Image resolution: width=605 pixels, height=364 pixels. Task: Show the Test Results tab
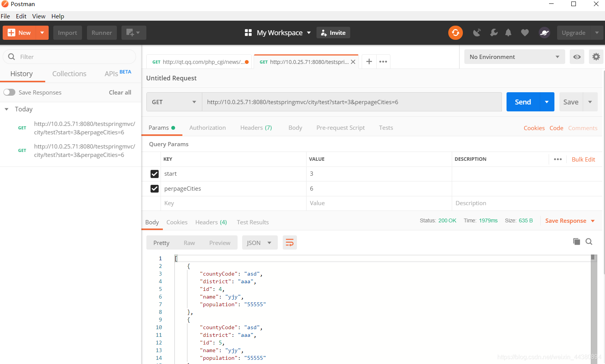pos(253,222)
